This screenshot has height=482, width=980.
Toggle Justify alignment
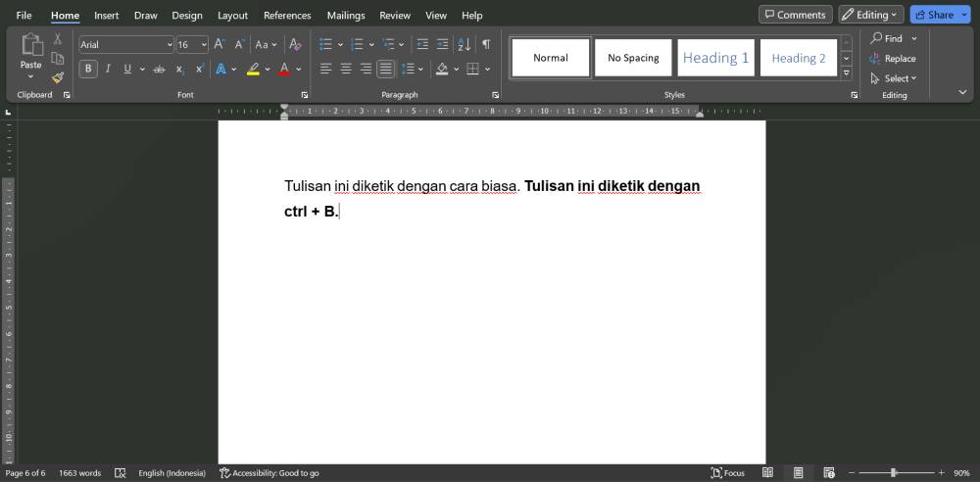(x=385, y=69)
